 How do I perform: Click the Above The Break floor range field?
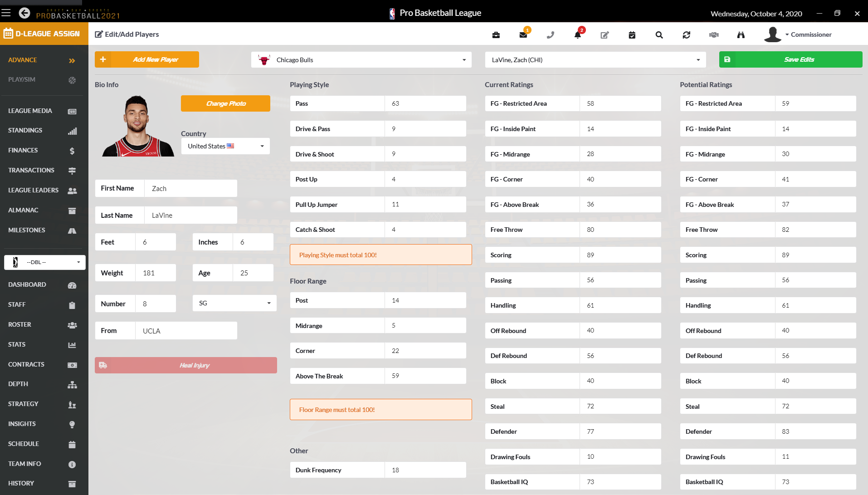(x=425, y=376)
